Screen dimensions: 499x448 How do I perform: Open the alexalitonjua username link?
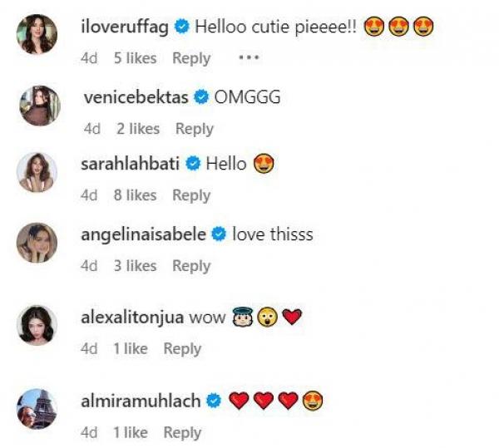click(x=132, y=318)
